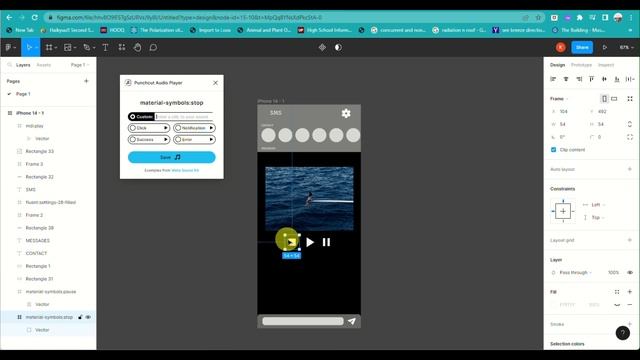The width and height of the screenshot is (640, 360).
Task: Select the Notification sound radio
Action: pyautogui.click(x=178, y=128)
